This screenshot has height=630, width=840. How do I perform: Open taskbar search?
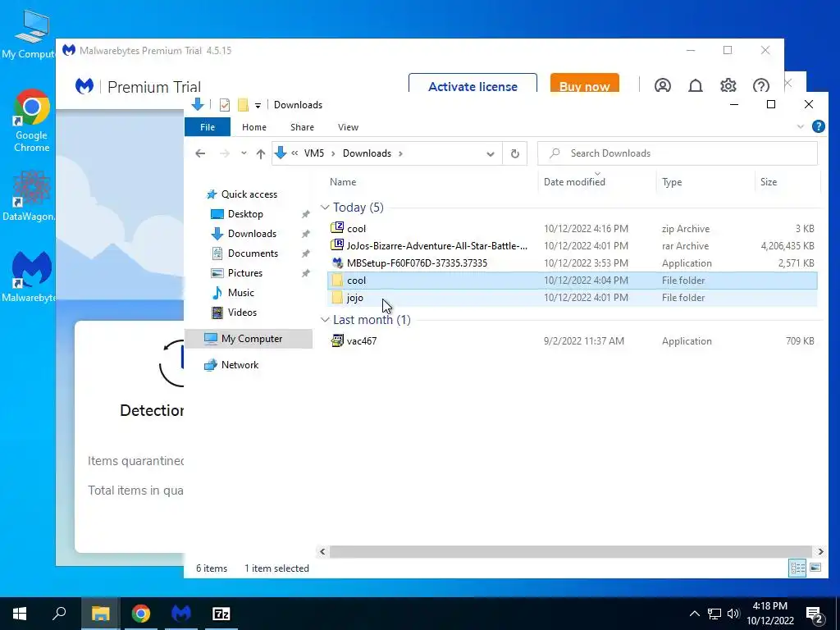click(x=59, y=614)
